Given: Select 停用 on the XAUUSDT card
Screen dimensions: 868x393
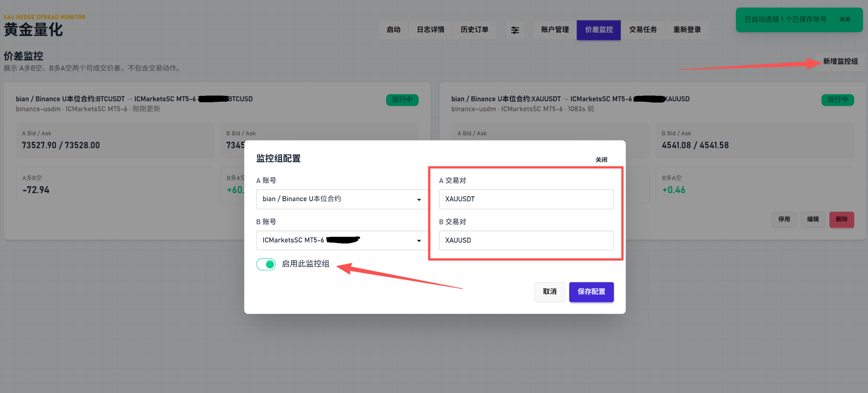Looking at the screenshot, I should 784,220.
